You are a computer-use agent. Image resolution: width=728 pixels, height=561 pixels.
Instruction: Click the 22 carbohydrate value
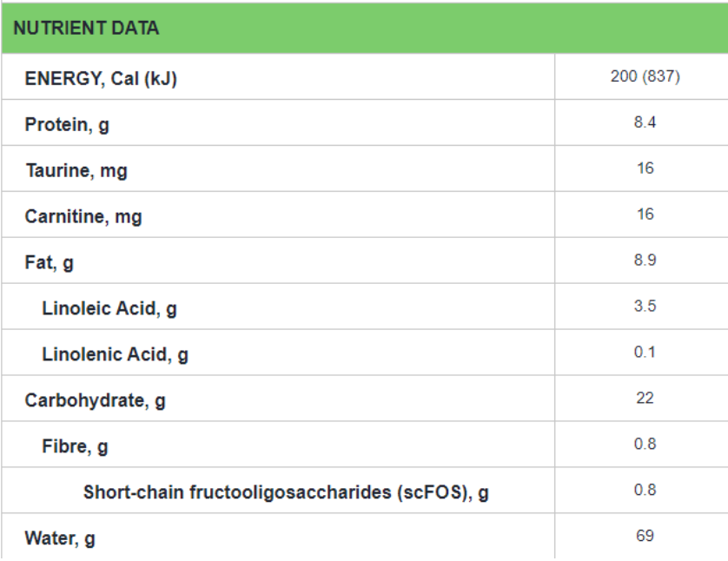645,399
